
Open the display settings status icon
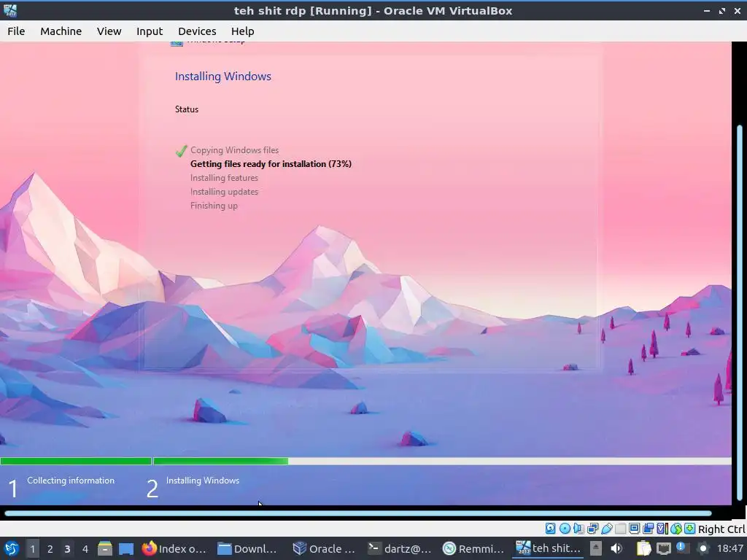click(634, 529)
